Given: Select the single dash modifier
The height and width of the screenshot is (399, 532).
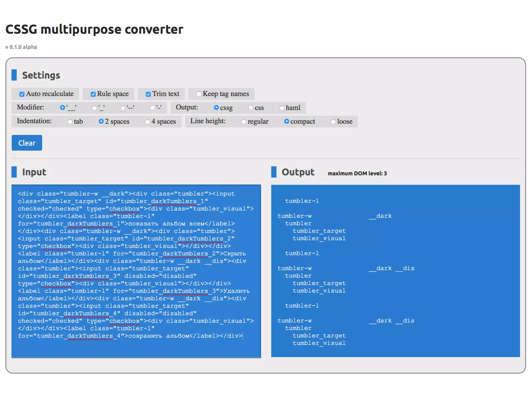Looking at the screenshot, I should pos(152,108).
